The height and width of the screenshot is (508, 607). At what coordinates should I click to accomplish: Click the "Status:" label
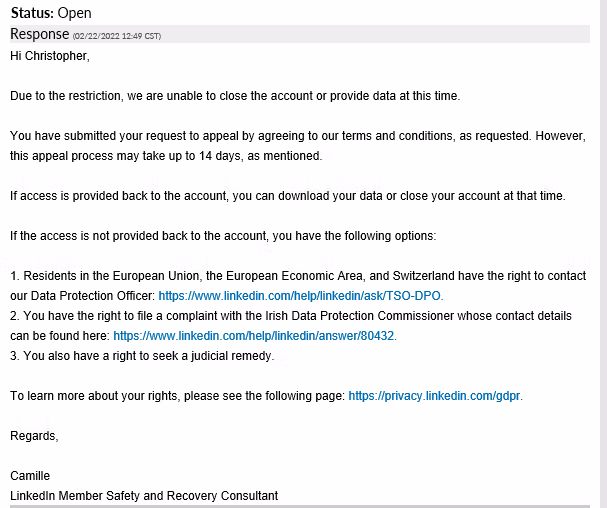click(x=33, y=13)
